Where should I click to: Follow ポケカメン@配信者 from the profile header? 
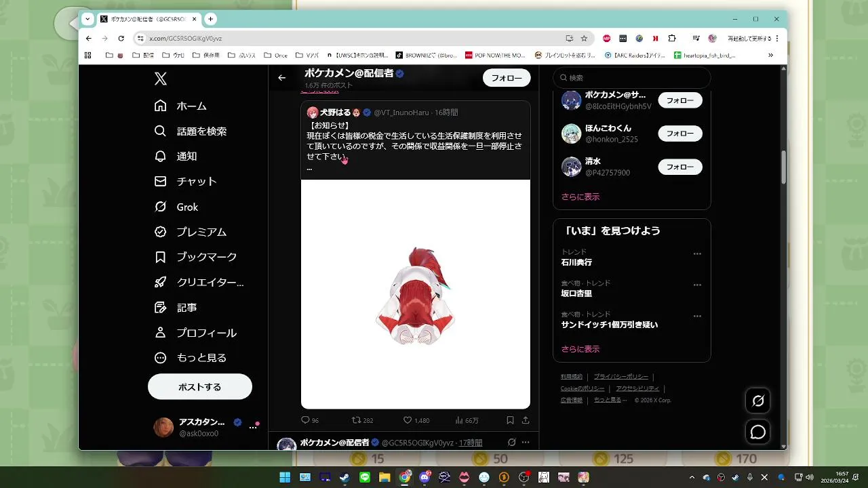coord(507,78)
